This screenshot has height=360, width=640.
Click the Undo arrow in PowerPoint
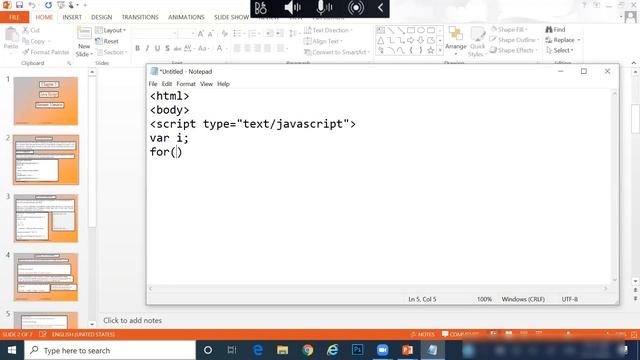pos(31,5)
